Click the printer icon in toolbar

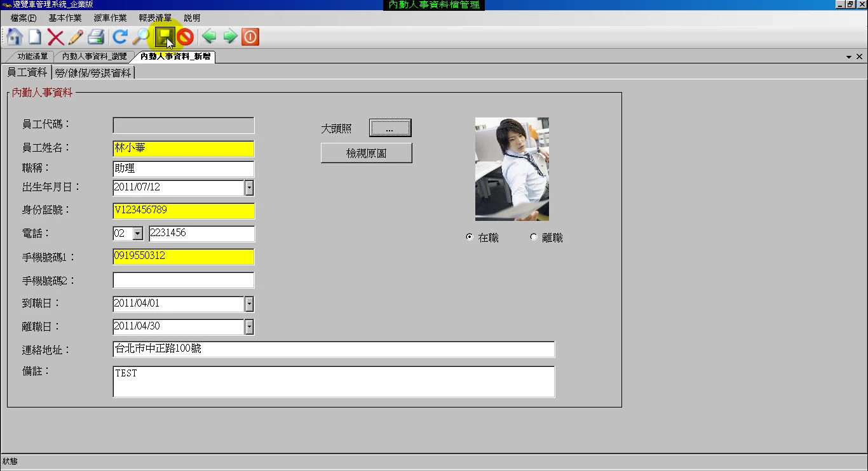[x=96, y=37]
